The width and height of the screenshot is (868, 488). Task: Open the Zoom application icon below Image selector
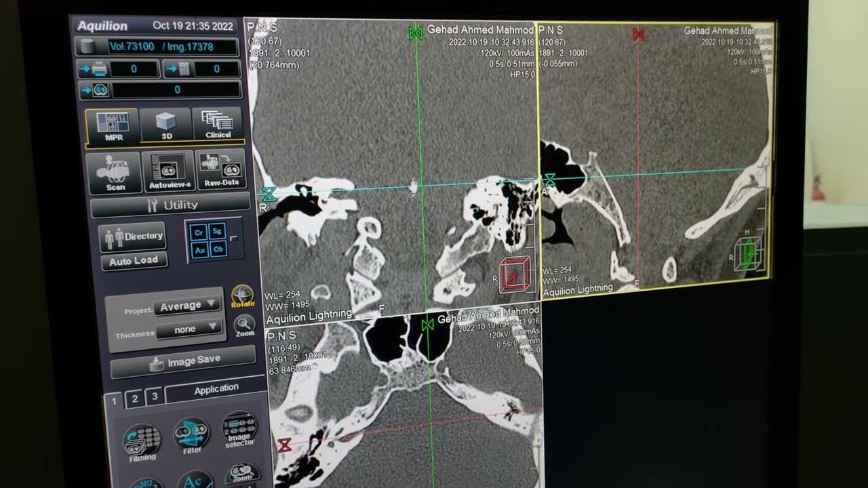pyautogui.click(x=242, y=474)
